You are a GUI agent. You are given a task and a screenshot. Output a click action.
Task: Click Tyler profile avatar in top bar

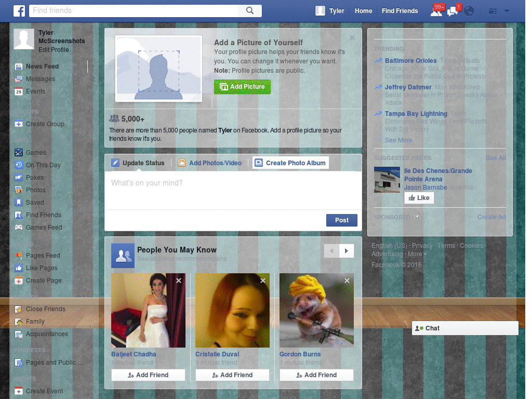click(320, 11)
